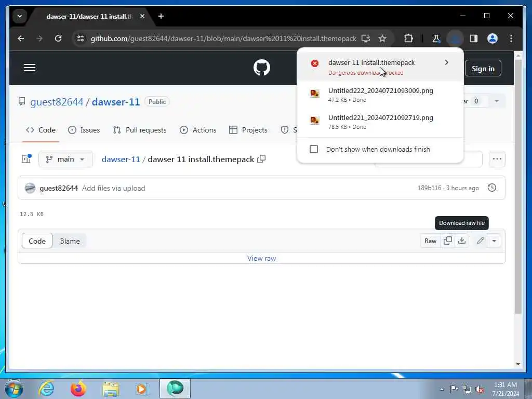Open commit history clock icon
The height and width of the screenshot is (399, 532).
492,188
